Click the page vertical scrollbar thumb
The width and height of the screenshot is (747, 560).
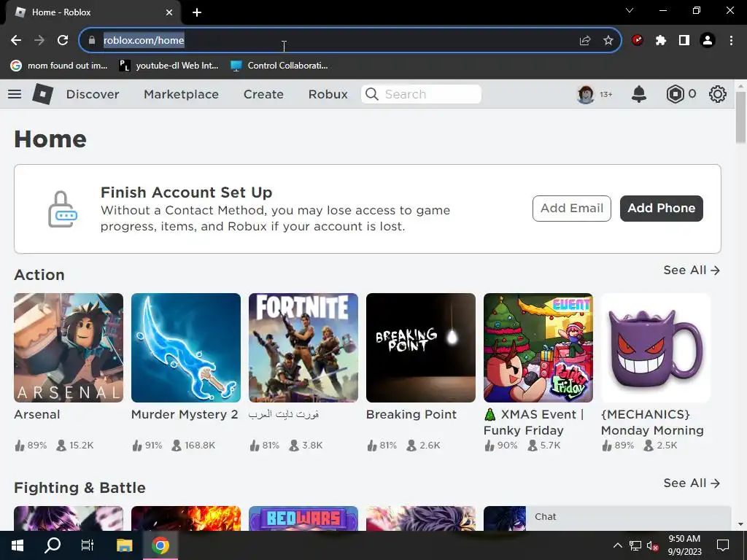coord(740,117)
